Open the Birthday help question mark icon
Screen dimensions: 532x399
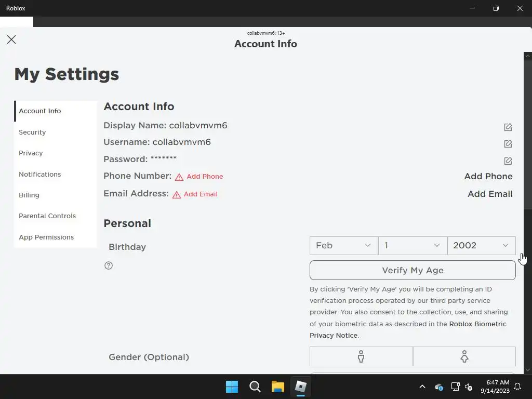click(109, 265)
